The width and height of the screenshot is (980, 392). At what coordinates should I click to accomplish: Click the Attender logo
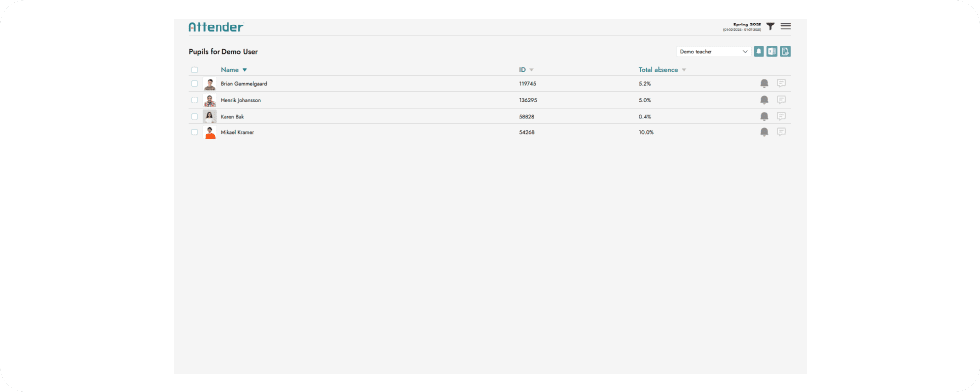pyautogui.click(x=216, y=26)
